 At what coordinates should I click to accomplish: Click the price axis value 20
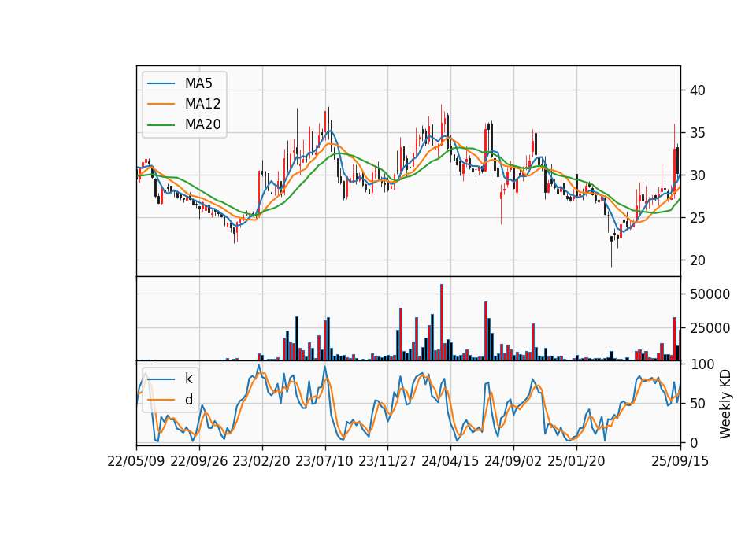(x=698, y=260)
